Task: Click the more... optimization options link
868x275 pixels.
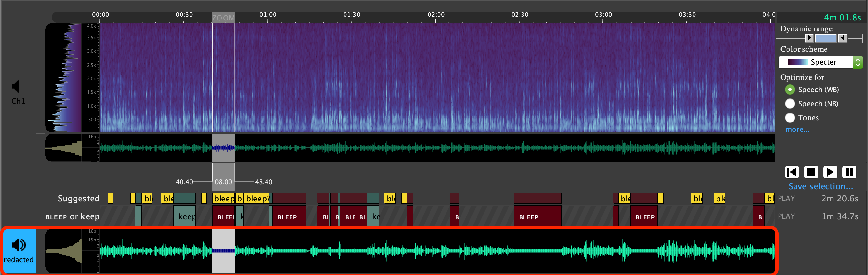Action: [797, 130]
